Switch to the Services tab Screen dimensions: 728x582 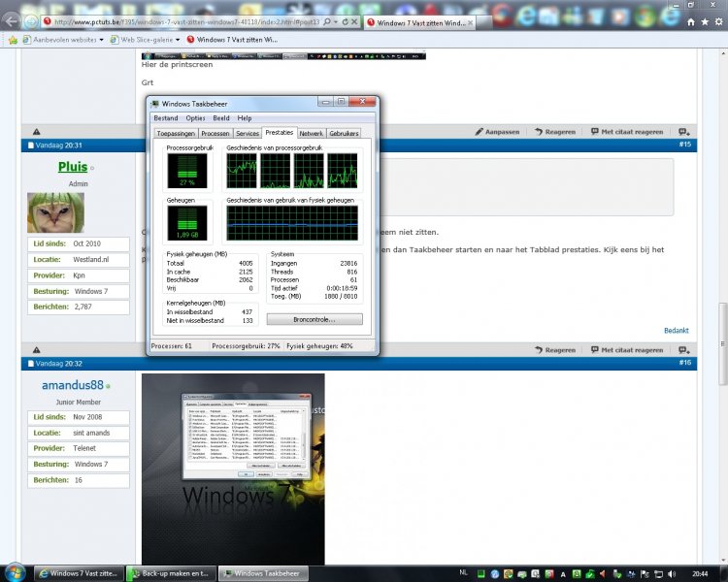(x=247, y=133)
